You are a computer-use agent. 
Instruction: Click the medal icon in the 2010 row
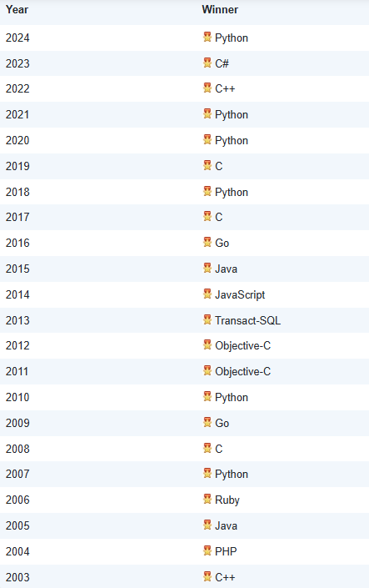[x=207, y=396]
